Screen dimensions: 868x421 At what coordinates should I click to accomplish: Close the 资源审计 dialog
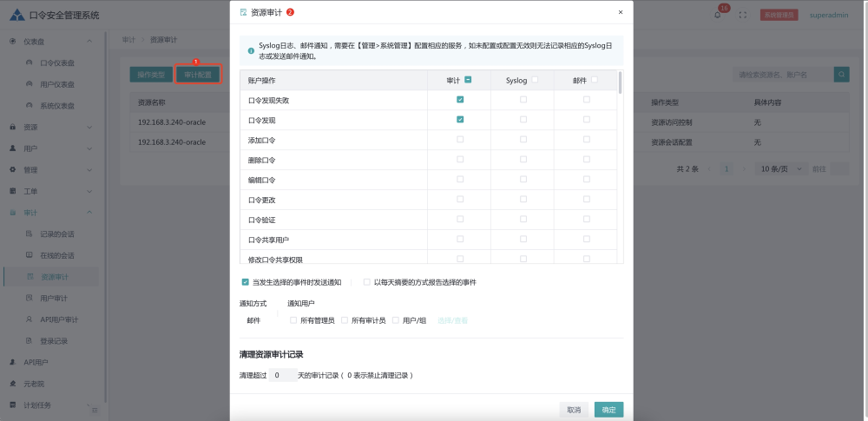pyautogui.click(x=620, y=12)
